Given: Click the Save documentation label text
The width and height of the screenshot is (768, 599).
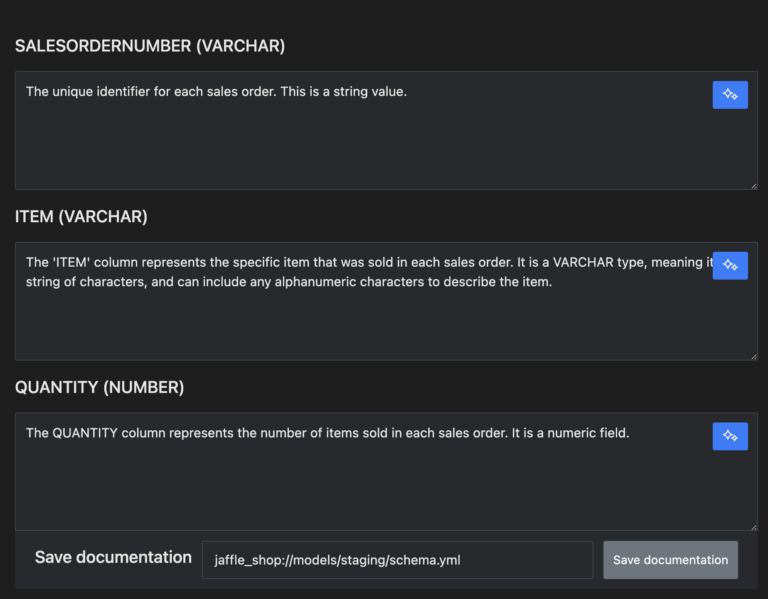Looking at the screenshot, I should tap(113, 557).
